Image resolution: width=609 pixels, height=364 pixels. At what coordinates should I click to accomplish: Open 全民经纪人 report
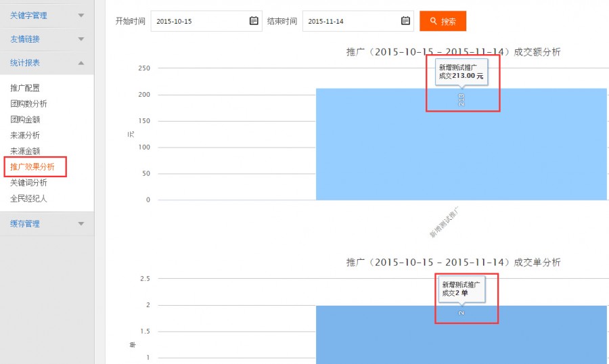coord(28,198)
